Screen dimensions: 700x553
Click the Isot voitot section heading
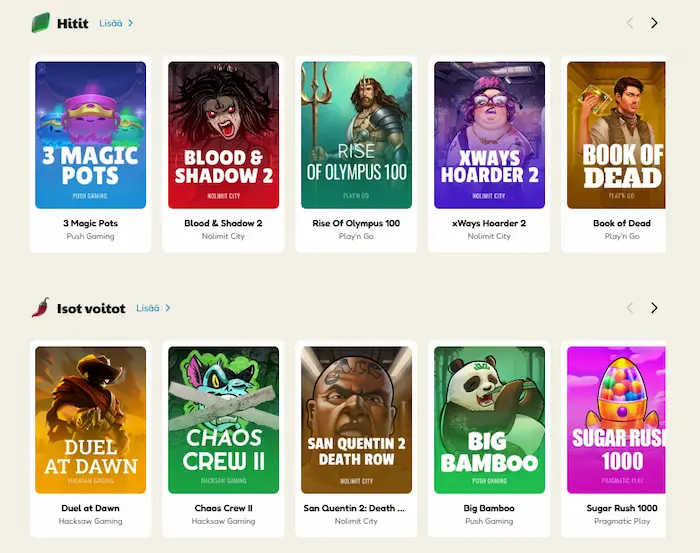[x=91, y=308]
